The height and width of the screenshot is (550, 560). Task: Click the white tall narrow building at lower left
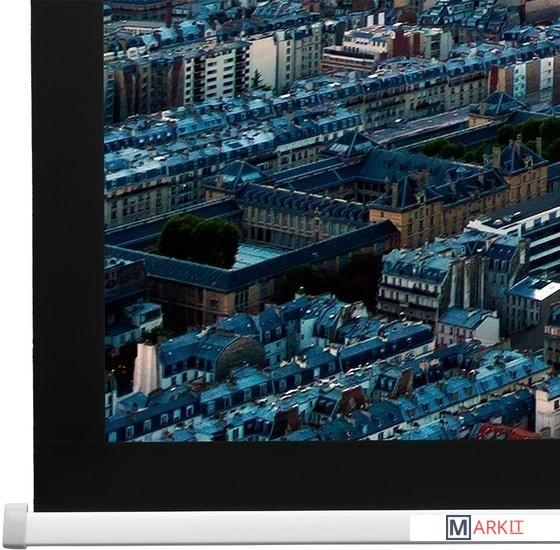(146, 368)
